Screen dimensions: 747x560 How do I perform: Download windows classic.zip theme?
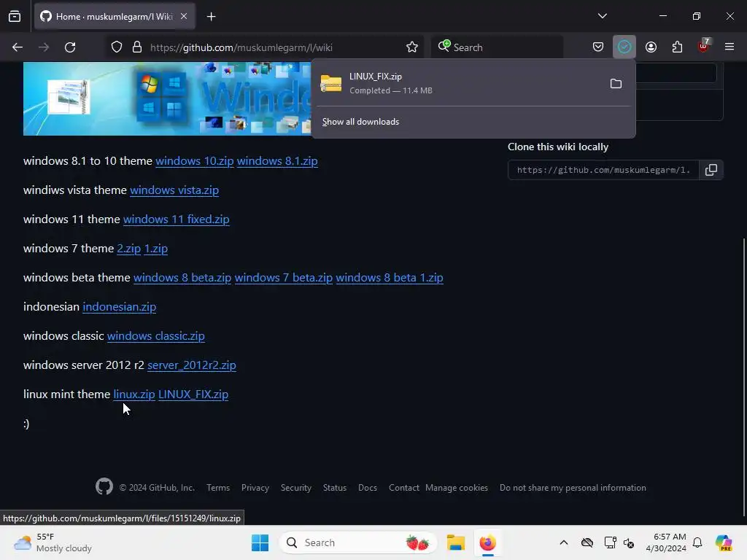click(x=156, y=335)
